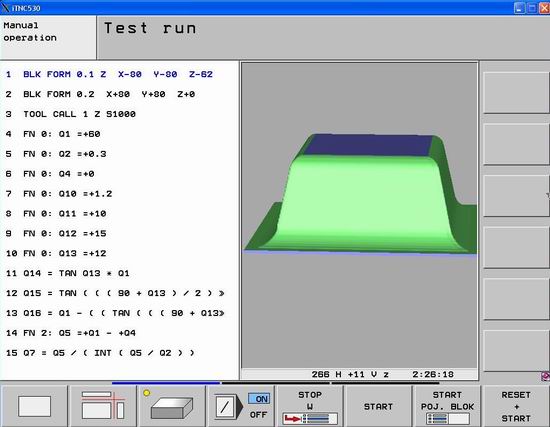The image size is (550, 427).
Task: Click the RESET + START soft key
Action: tap(516, 406)
